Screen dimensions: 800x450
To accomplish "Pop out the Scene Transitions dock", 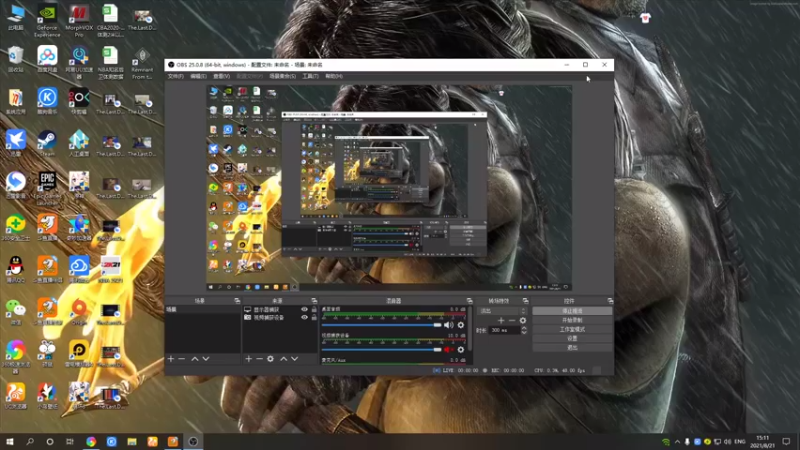I will click(x=526, y=301).
